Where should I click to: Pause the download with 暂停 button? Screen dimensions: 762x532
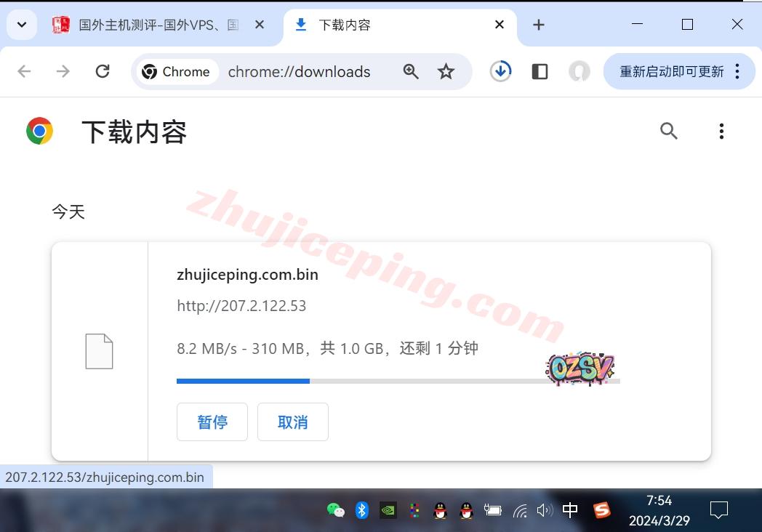tap(212, 422)
